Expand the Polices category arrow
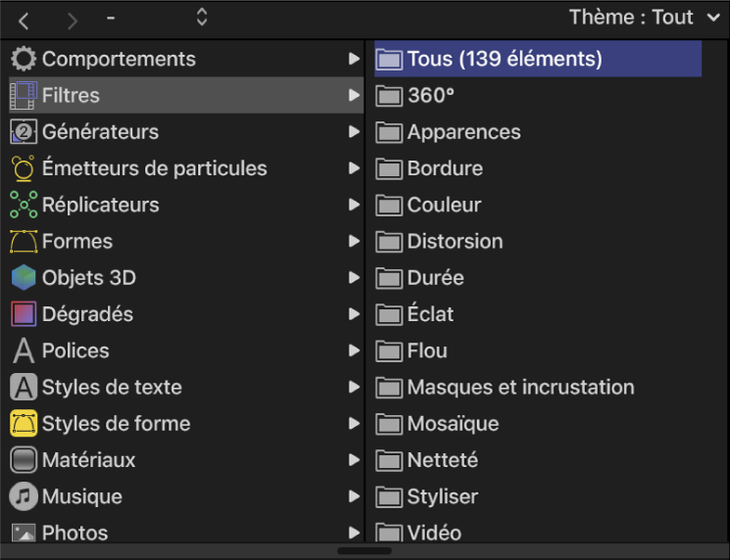 click(354, 350)
